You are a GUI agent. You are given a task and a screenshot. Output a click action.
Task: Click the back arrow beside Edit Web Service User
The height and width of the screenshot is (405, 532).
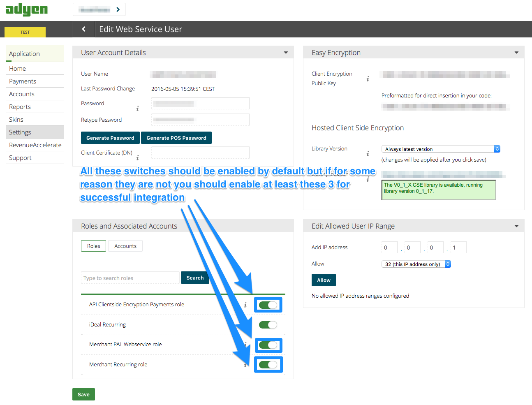(x=84, y=29)
